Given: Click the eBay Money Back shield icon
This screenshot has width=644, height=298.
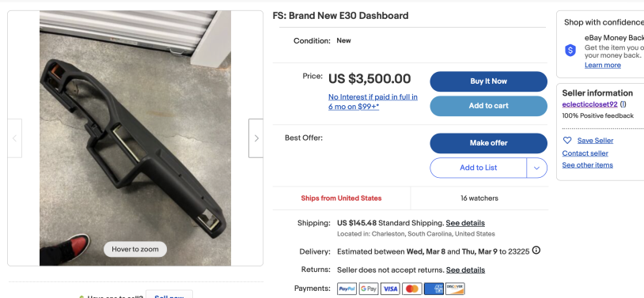Looking at the screenshot, I should click(570, 51).
